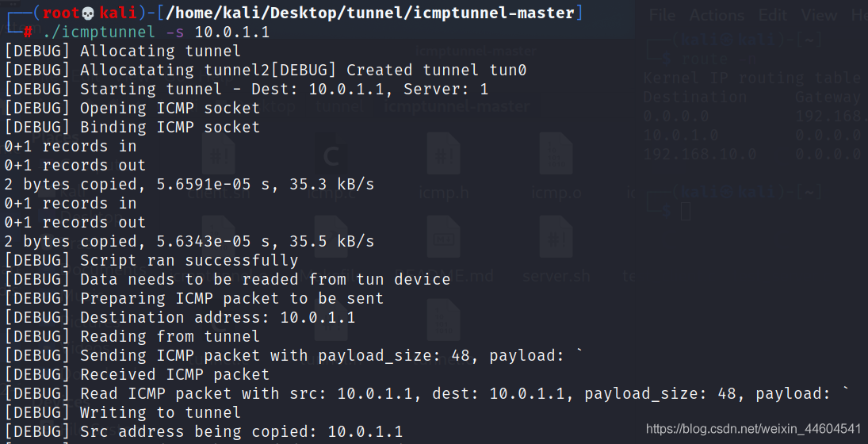Select the icmp.h header file icon
This screenshot has width=868, height=444.
tap(443, 164)
